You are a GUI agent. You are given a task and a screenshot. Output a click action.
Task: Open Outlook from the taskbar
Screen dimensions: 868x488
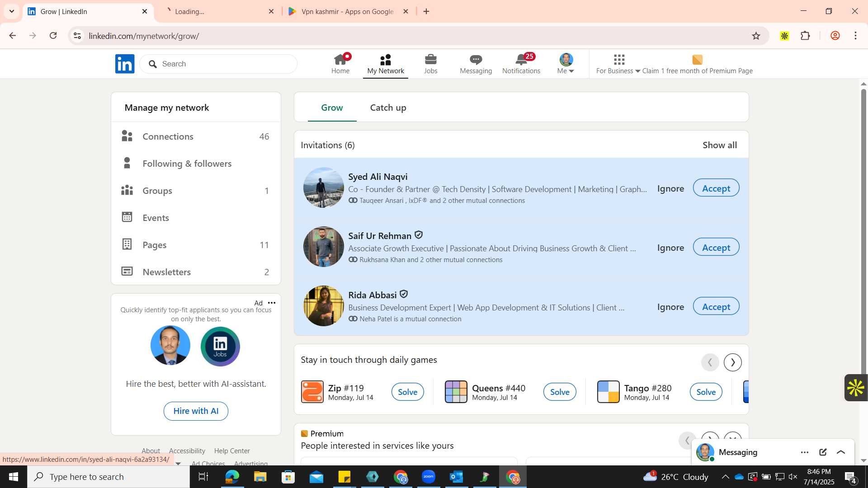coord(456,477)
